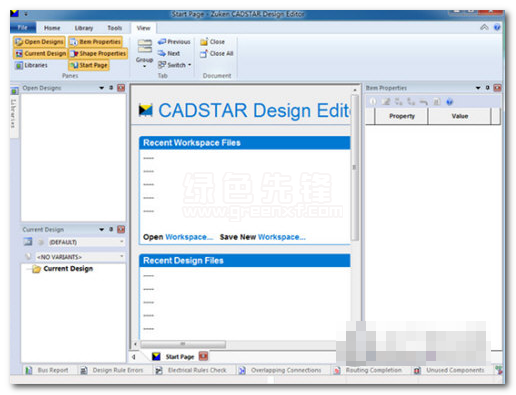This screenshot has width=516, height=395.
Task: Close the Open Designs pane
Action: [121, 88]
